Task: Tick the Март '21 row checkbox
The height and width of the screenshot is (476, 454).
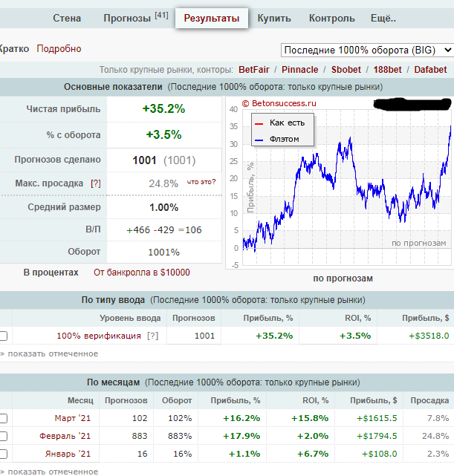Action: tap(3, 418)
